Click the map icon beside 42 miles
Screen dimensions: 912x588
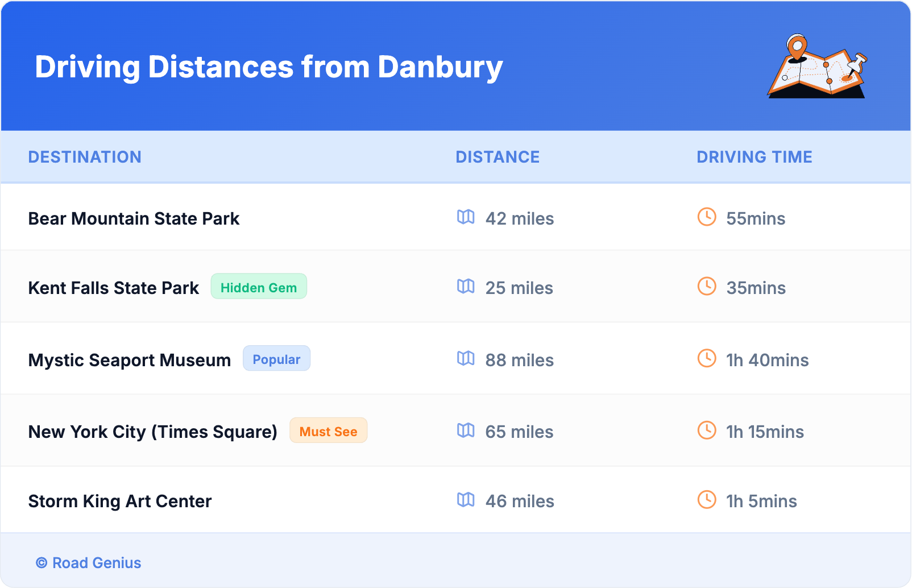click(x=466, y=217)
